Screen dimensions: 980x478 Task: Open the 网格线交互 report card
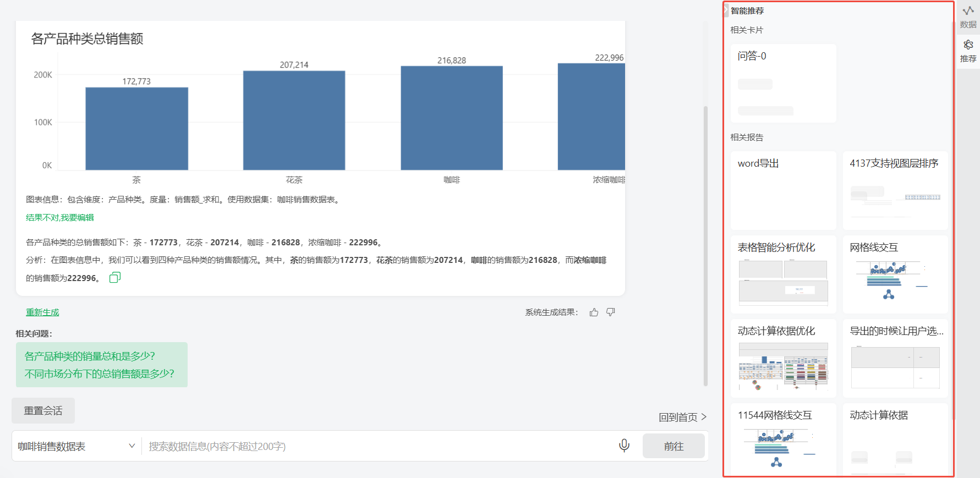click(x=895, y=274)
